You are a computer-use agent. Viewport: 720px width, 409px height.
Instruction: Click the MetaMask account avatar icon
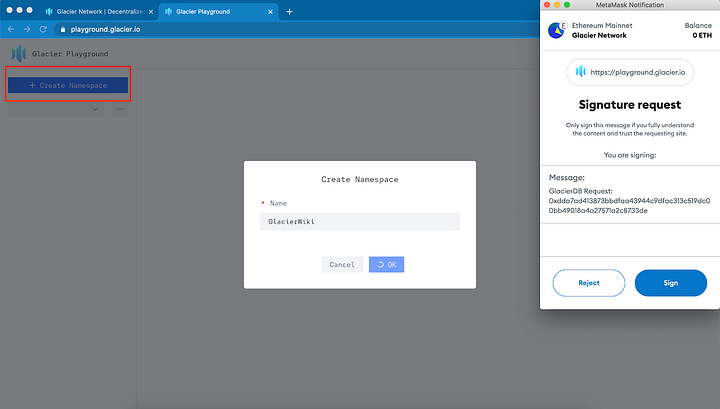557,30
